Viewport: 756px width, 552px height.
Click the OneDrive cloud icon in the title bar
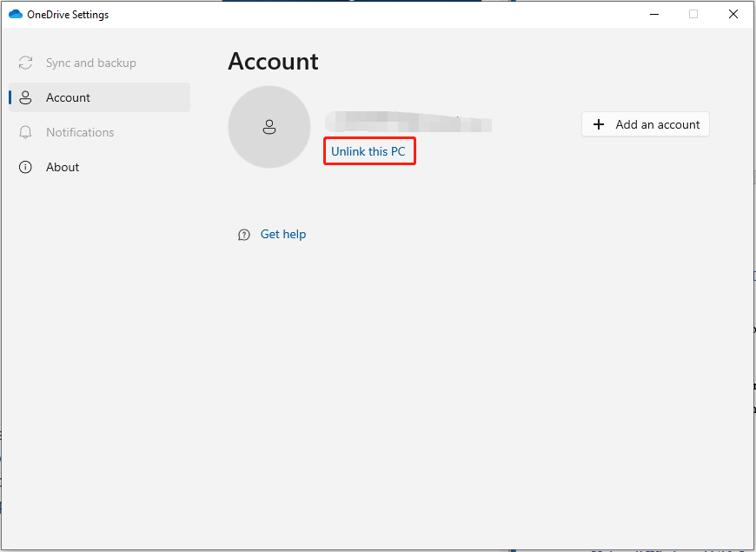(15, 14)
